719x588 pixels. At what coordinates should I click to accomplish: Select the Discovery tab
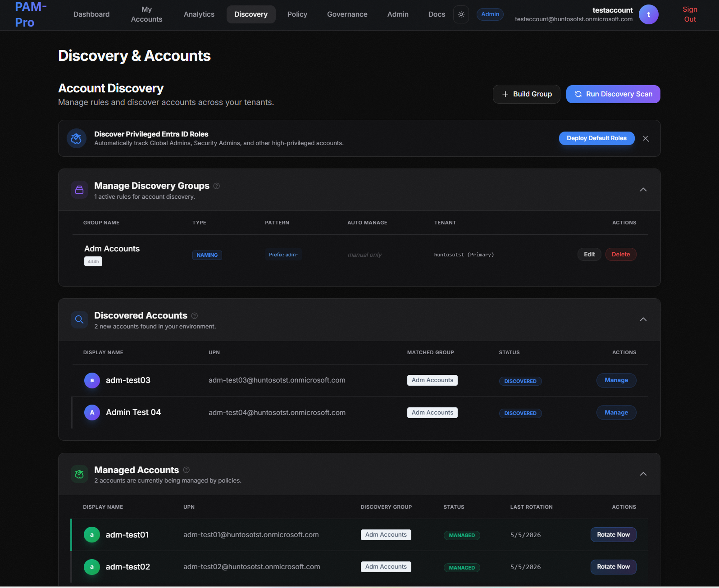[x=251, y=14]
